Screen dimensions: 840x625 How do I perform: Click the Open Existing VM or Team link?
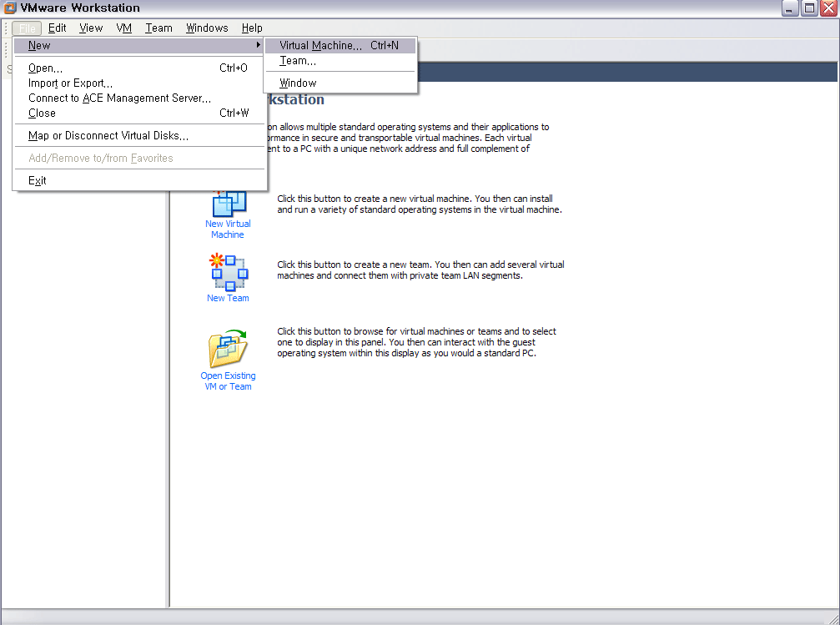coord(228,381)
